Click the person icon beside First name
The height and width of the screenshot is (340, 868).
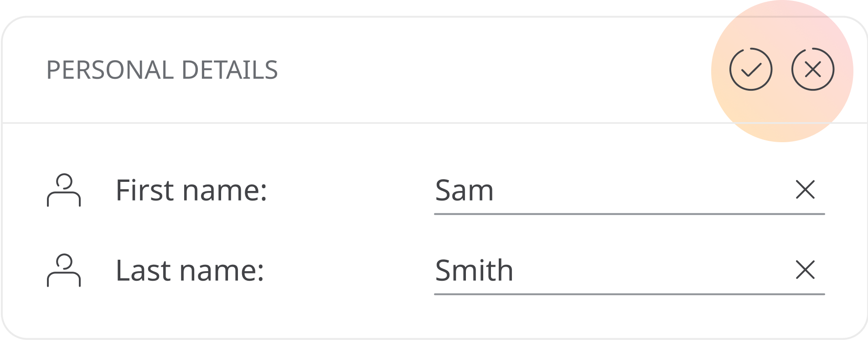(64, 190)
